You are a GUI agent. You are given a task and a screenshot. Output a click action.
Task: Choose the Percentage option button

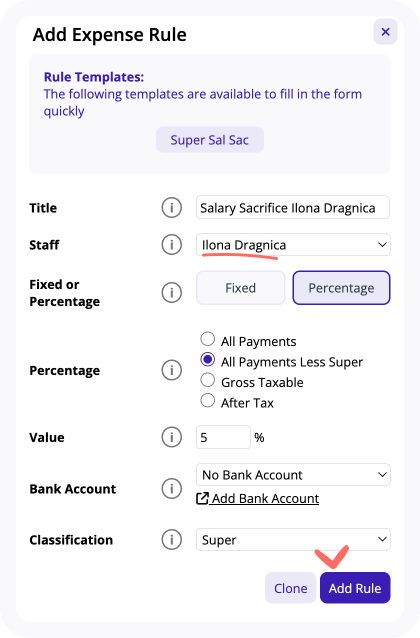click(x=341, y=288)
